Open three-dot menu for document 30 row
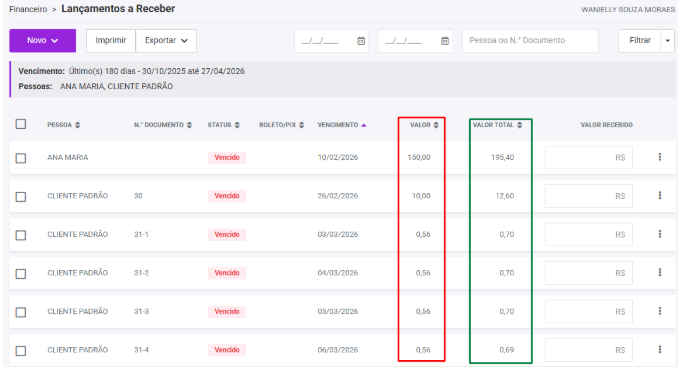Image resolution: width=682 pixels, height=377 pixels. pyautogui.click(x=660, y=196)
